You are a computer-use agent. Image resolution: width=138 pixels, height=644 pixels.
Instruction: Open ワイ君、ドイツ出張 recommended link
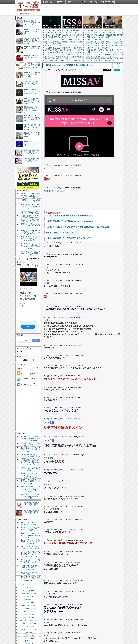tap(78, 227)
